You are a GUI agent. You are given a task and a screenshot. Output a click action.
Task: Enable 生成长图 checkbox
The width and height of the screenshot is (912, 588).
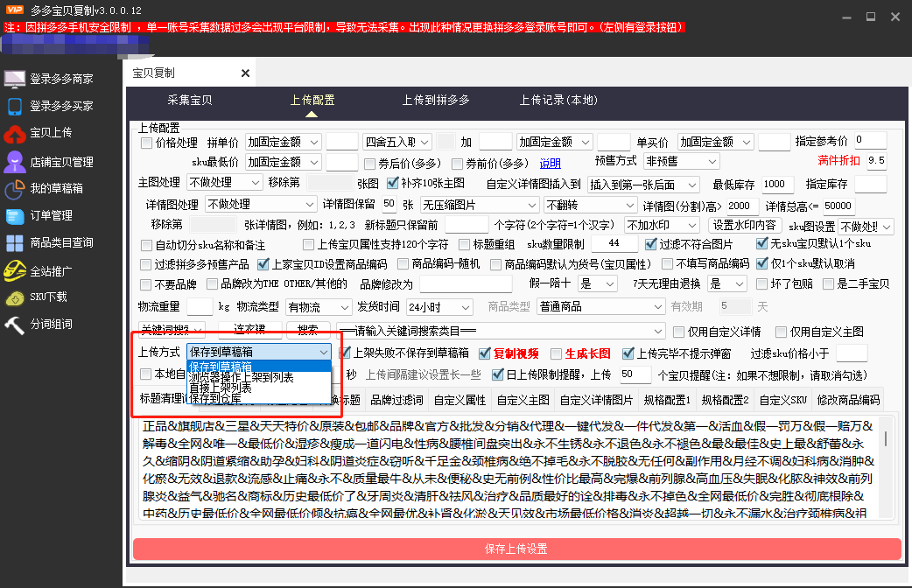(556, 353)
